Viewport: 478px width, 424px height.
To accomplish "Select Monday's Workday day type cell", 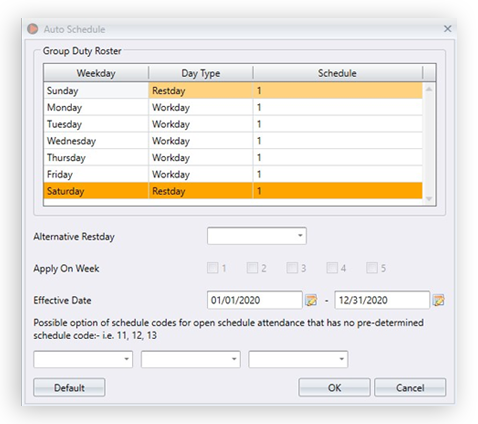I will [x=200, y=107].
